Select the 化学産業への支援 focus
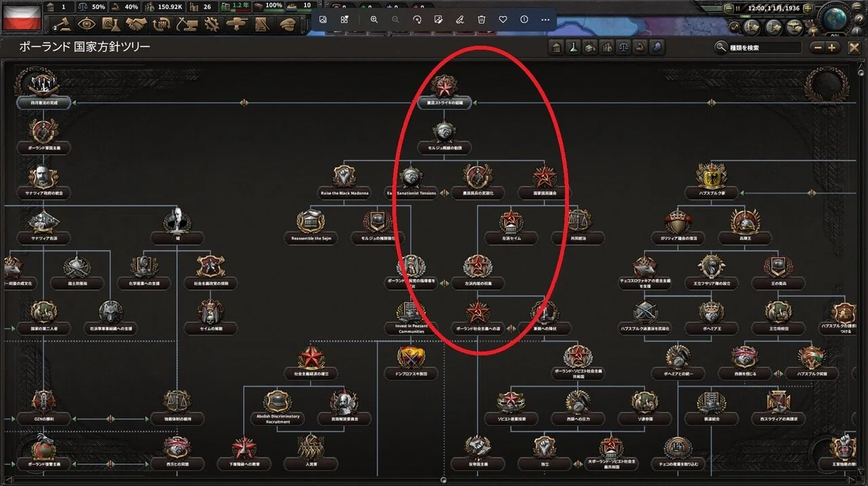 click(144, 271)
